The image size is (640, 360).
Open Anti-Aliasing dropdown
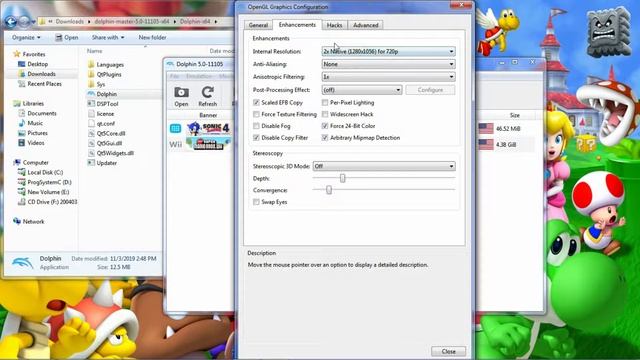[388, 64]
